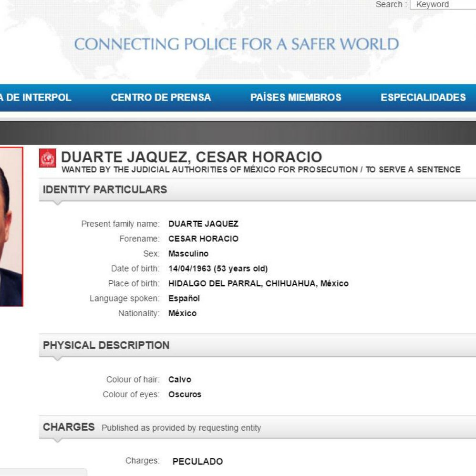The image size is (476, 476).
Task: Open the Centro de Prensa menu
Action: click(x=161, y=97)
